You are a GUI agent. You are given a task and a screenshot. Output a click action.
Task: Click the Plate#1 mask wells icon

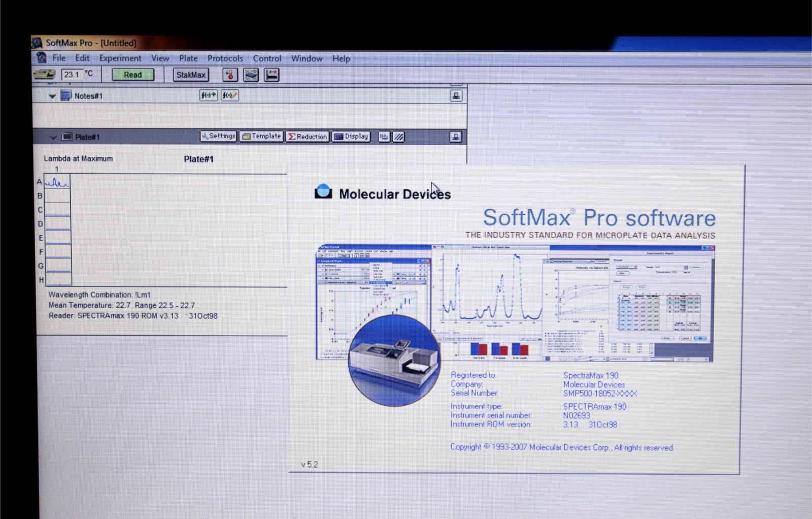[399, 137]
